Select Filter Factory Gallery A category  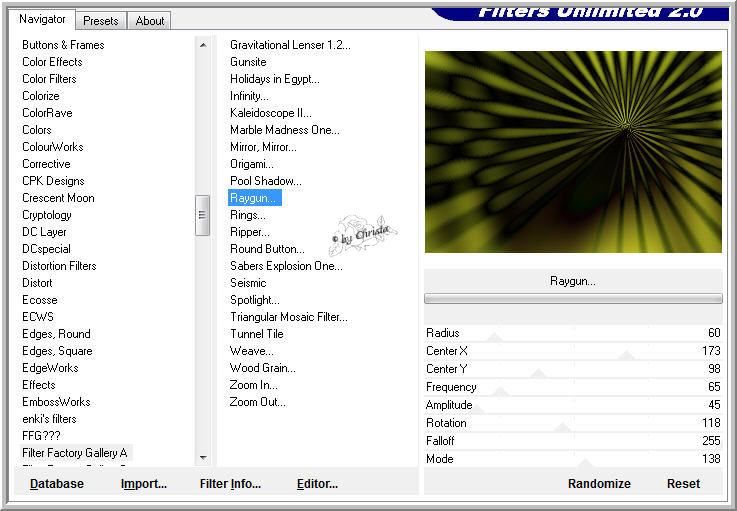pos(75,453)
